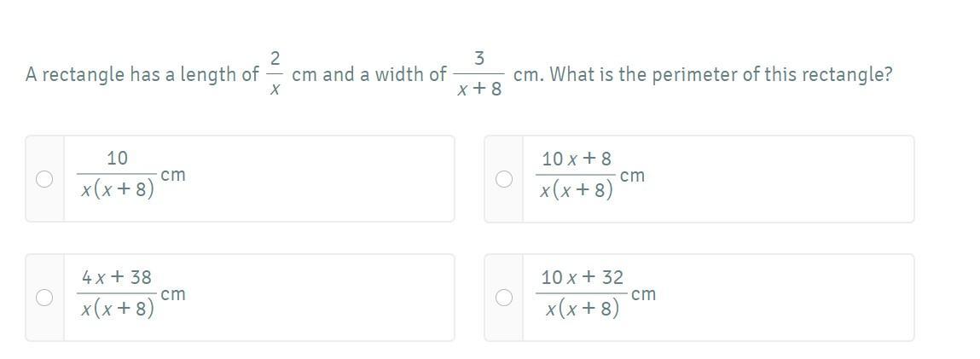Click the cm unit beside 10x + 32 fraction
This screenshot has height=359, width=980.
(644, 294)
